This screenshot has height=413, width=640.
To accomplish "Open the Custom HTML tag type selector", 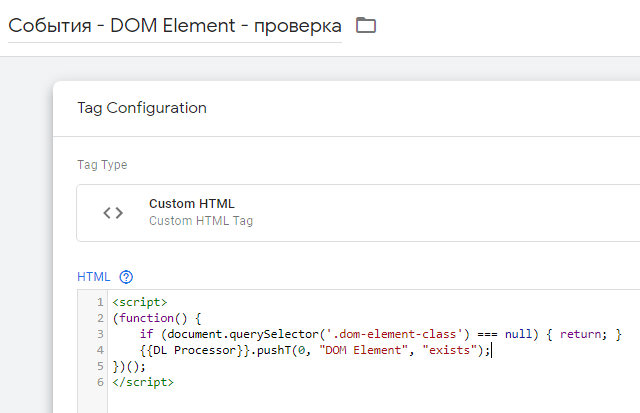I will pyautogui.click(x=358, y=213).
